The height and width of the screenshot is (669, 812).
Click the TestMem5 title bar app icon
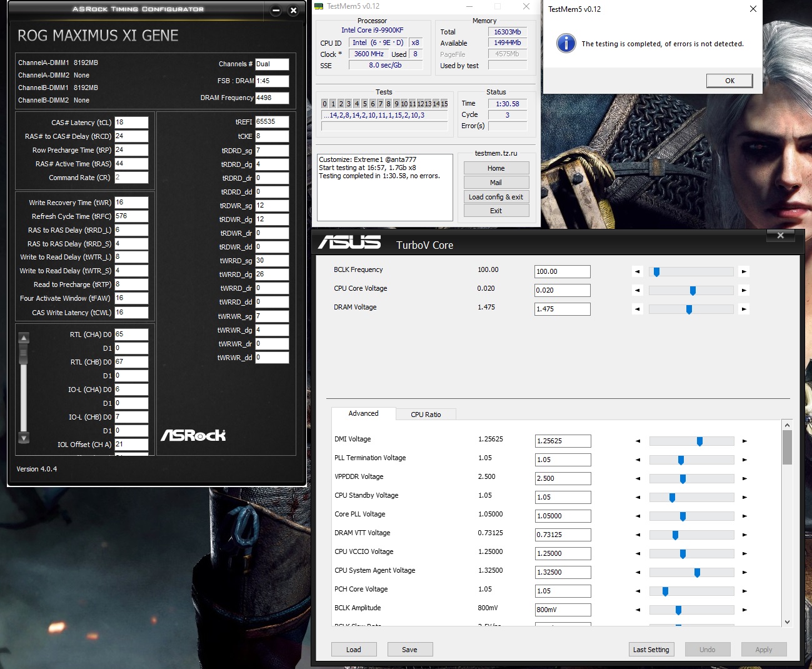pos(319,6)
